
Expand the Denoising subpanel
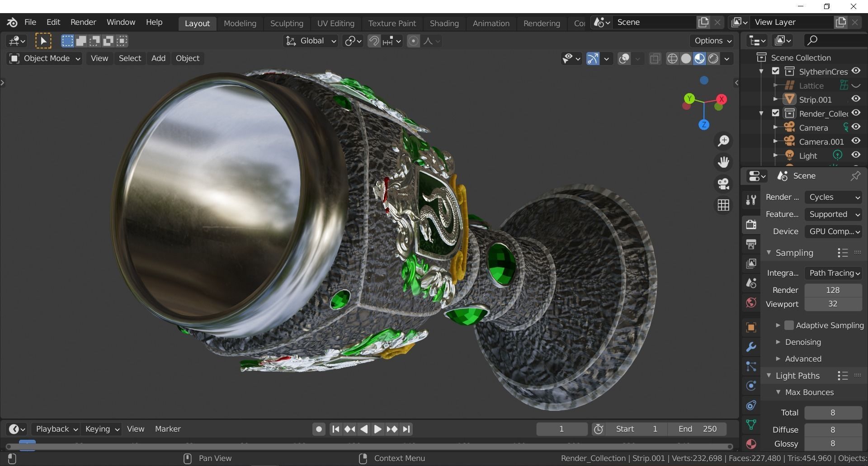point(778,342)
